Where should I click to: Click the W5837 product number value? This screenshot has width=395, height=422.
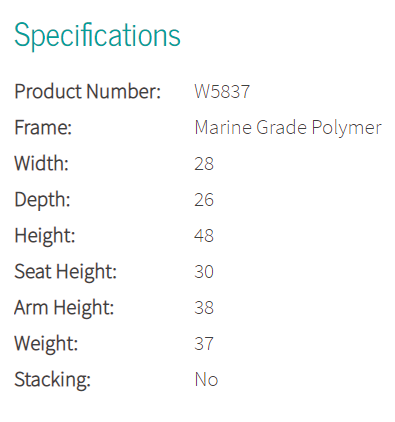(222, 91)
